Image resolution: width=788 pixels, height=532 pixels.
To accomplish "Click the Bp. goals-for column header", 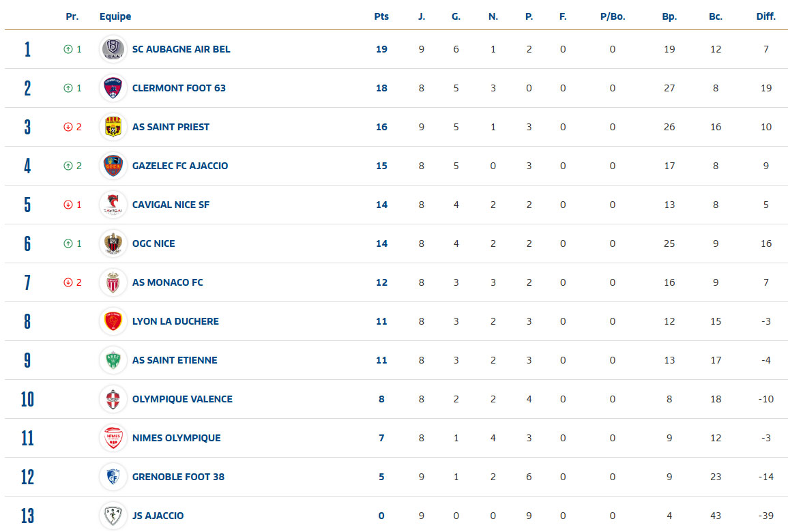I will (669, 16).
